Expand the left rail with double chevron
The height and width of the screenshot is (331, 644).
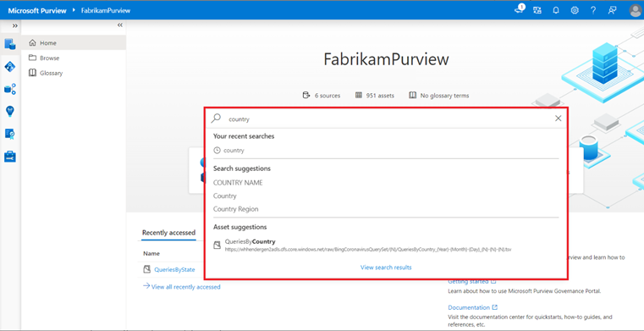(14, 25)
